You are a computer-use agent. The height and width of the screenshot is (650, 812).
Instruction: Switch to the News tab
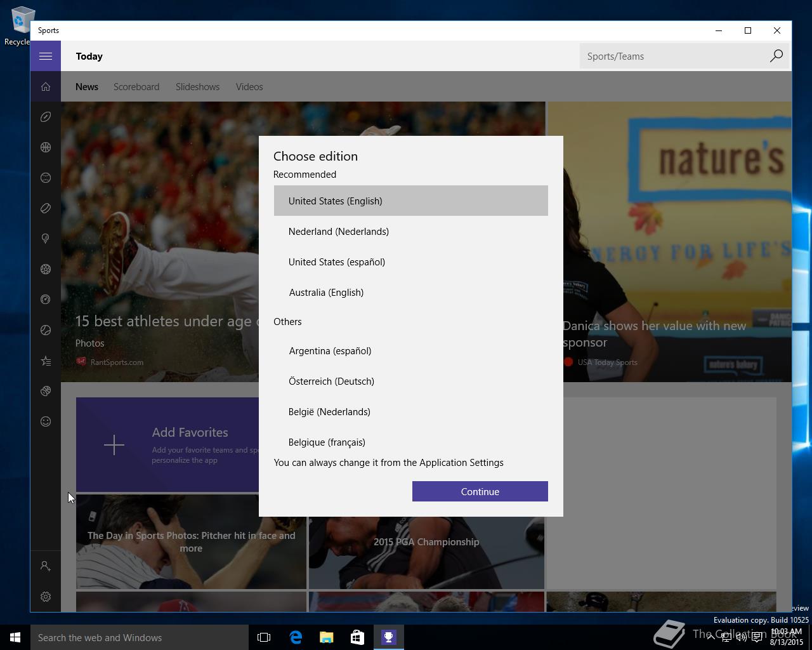point(87,87)
